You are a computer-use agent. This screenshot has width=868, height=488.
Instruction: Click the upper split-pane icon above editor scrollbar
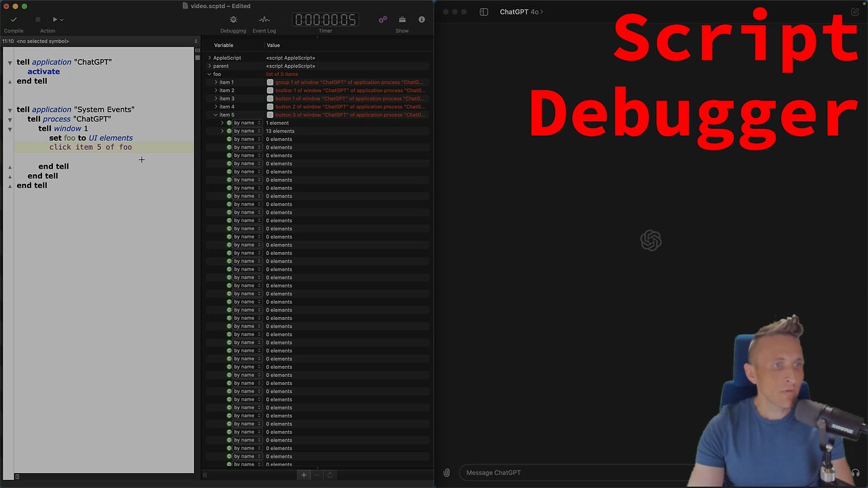[x=197, y=50]
